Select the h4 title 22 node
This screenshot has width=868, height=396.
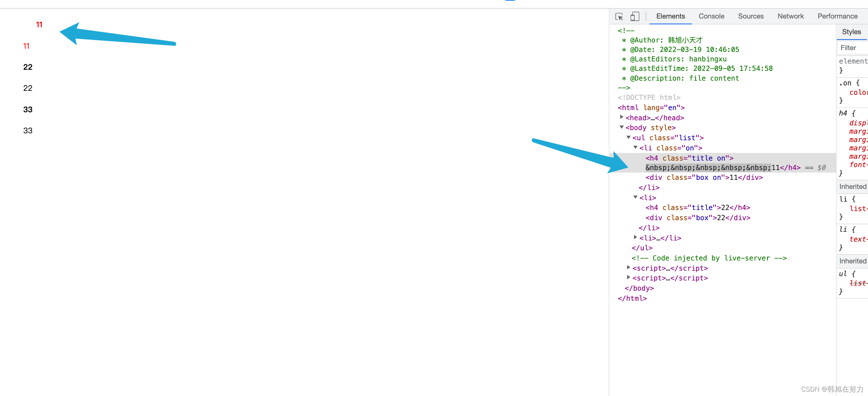tap(697, 208)
